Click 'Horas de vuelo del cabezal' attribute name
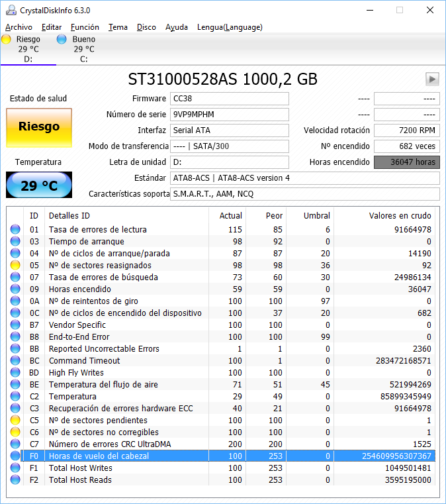The image size is (446, 504). [99, 456]
